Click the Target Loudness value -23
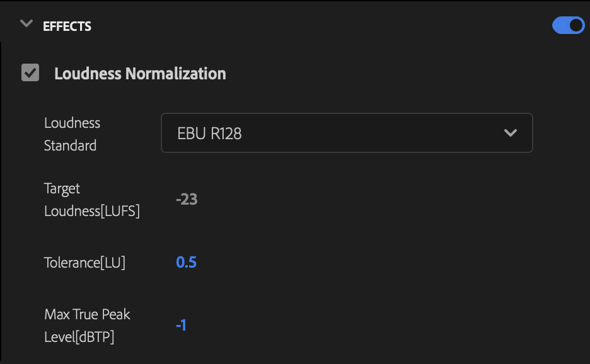The width and height of the screenshot is (590, 364). (187, 199)
